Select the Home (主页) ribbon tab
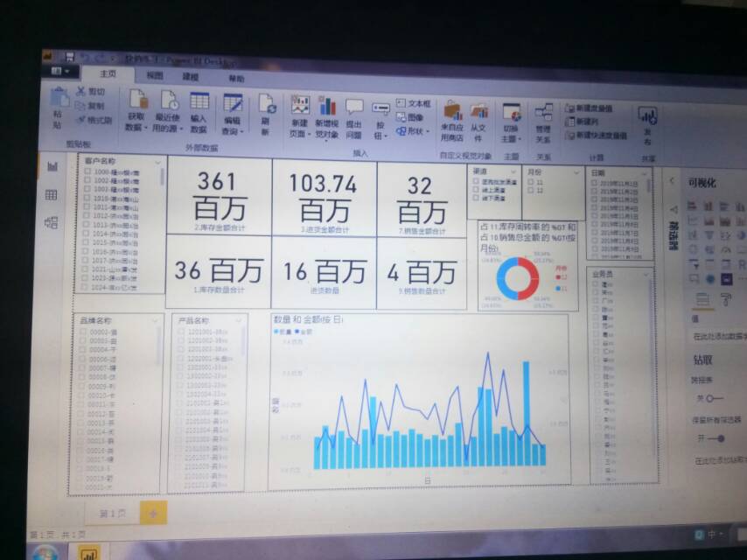The image size is (747, 560). tap(108, 73)
